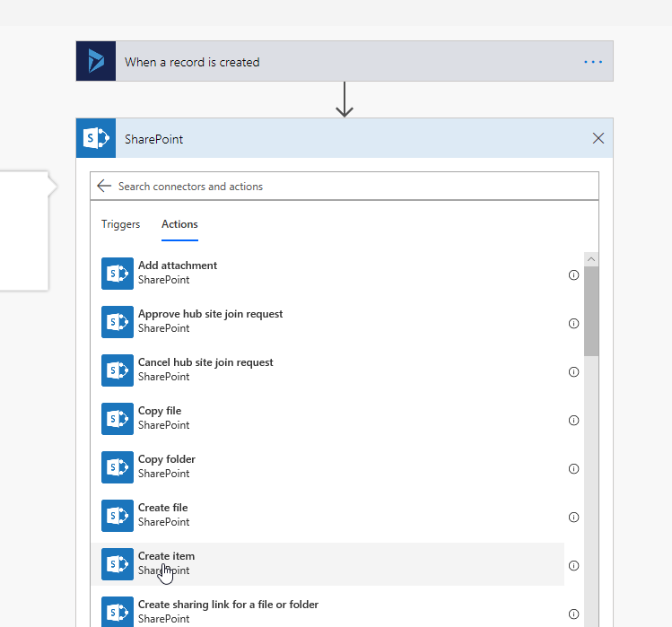The width and height of the screenshot is (672, 627).
Task: Choose Approve hub site join request action
Action: coord(327,321)
